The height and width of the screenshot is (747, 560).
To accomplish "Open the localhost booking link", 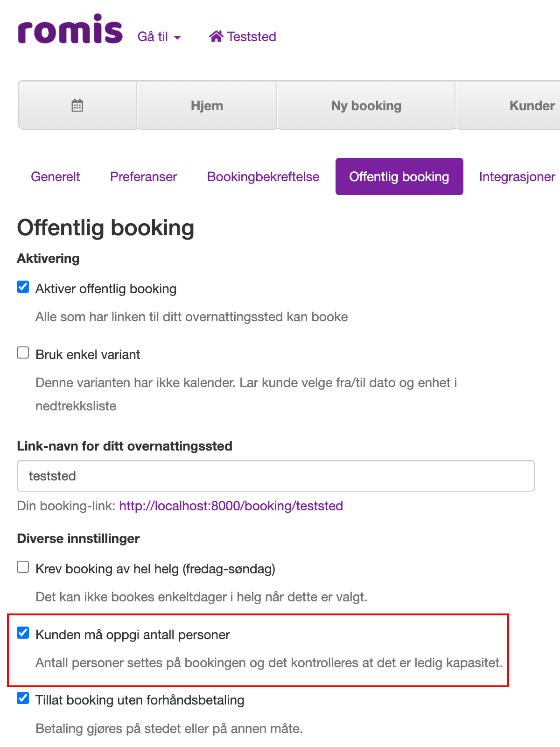I will tap(231, 506).
